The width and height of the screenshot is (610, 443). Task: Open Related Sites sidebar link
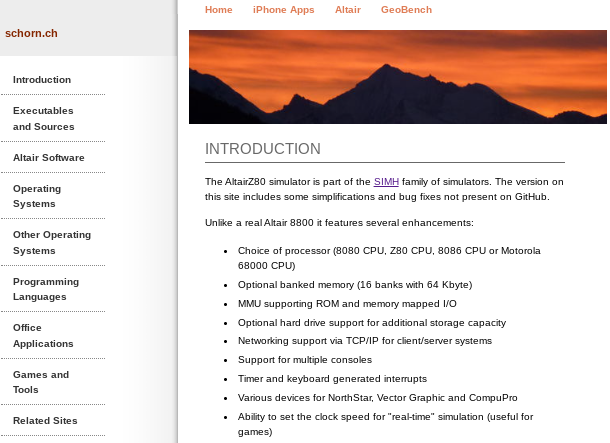(45, 420)
